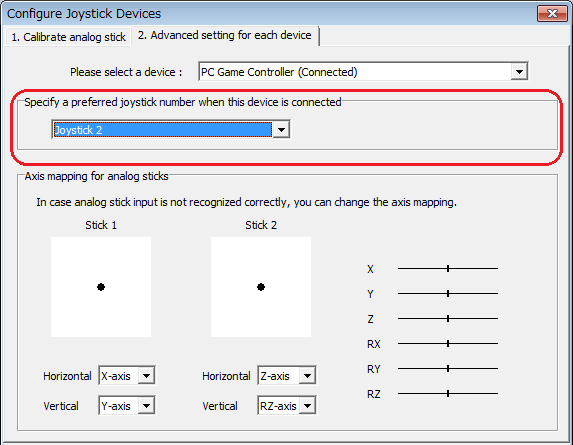Viewport: 573px width, 445px height.
Task: Close the Configure Joystick Devices window
Action: point(552,14)
